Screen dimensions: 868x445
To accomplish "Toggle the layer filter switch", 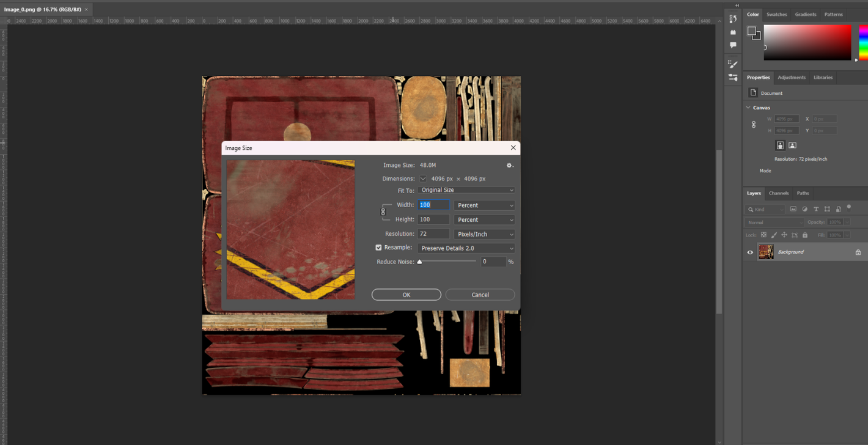I will pyautogui.click(x=849, y=208).
